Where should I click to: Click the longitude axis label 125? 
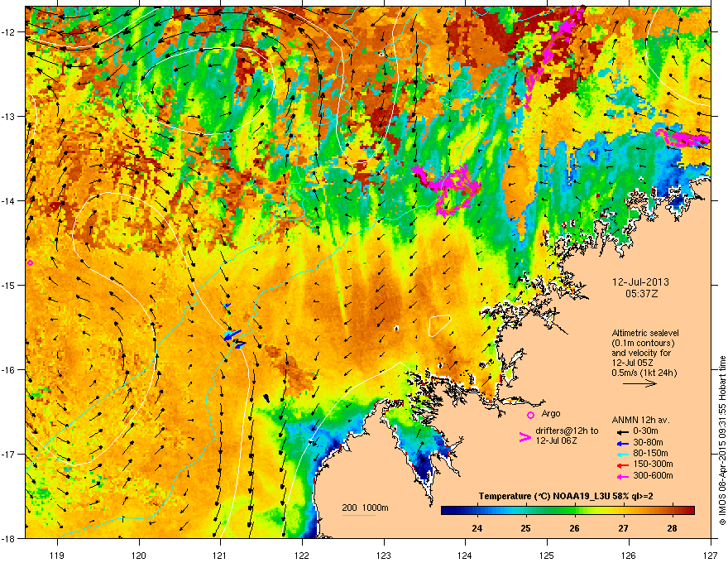point(547,555)
